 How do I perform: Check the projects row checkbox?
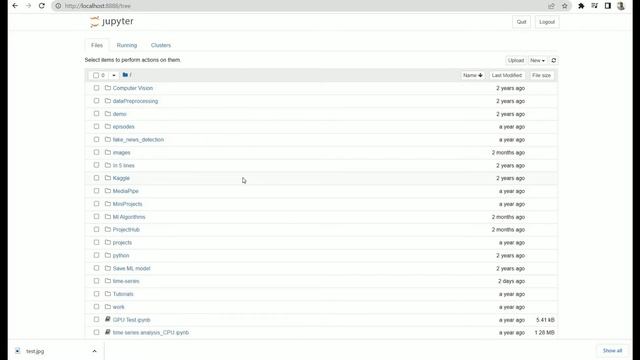[96, 242]
